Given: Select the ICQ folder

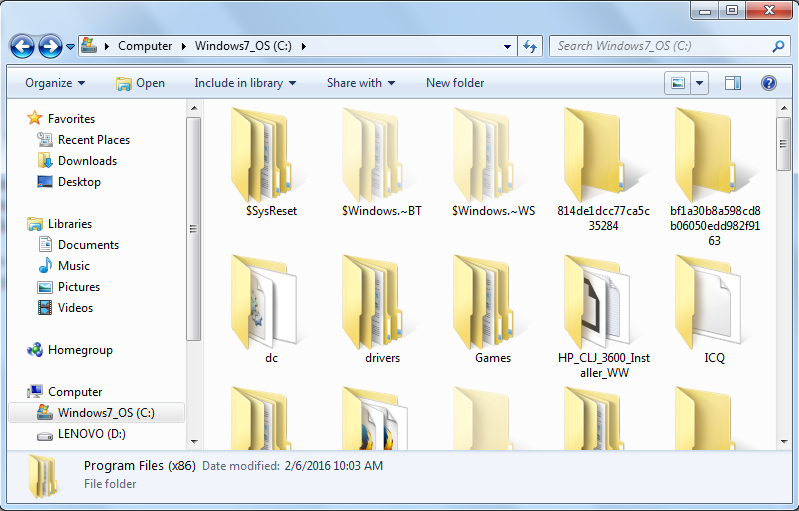Looking at the screenshot, I should (715, 308).
